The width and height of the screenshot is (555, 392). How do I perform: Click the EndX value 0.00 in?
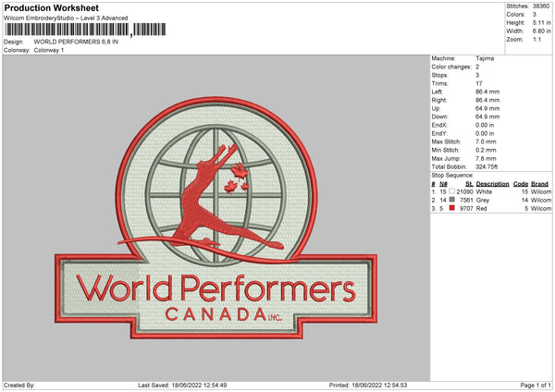[x=485, y=125]
